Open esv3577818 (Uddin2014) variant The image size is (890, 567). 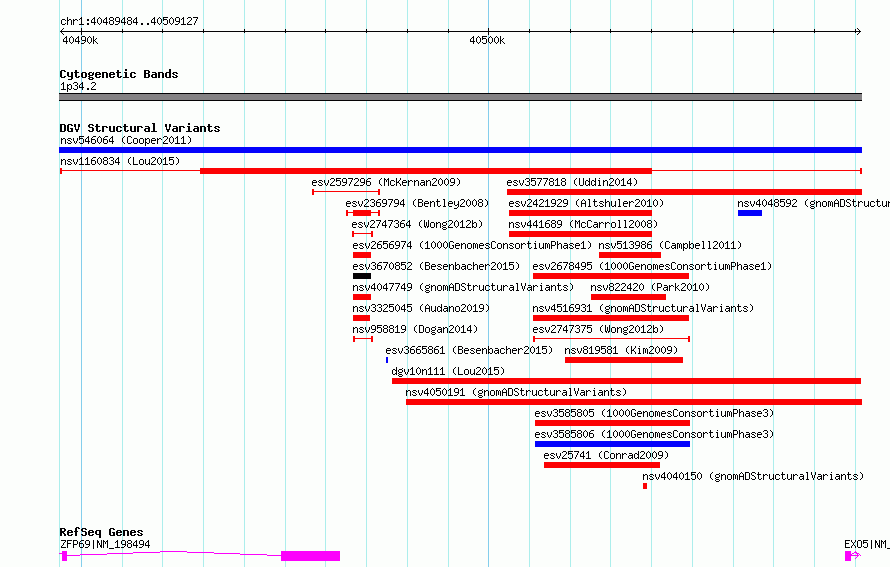(572, 182)
